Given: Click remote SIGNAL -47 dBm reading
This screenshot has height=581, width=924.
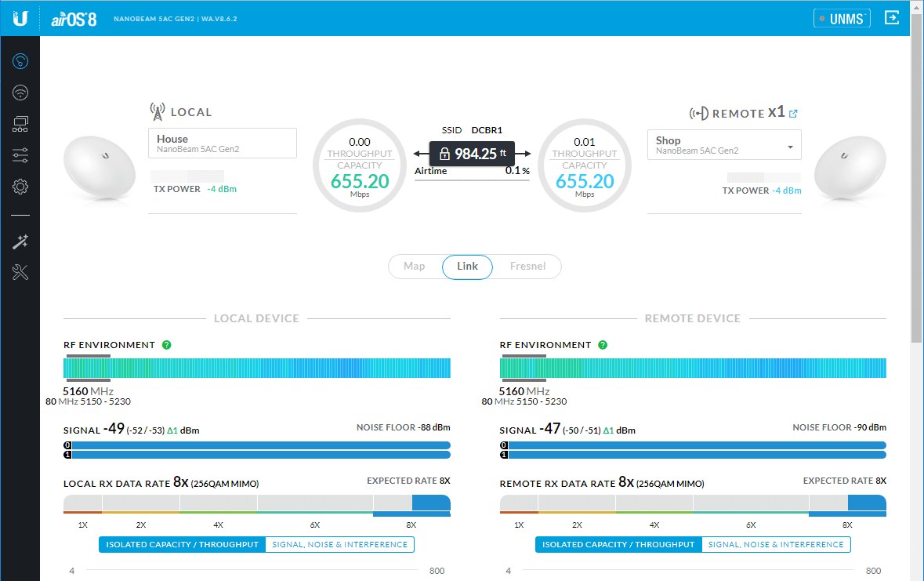Looking at the screenshot, I should coord(567,429).
